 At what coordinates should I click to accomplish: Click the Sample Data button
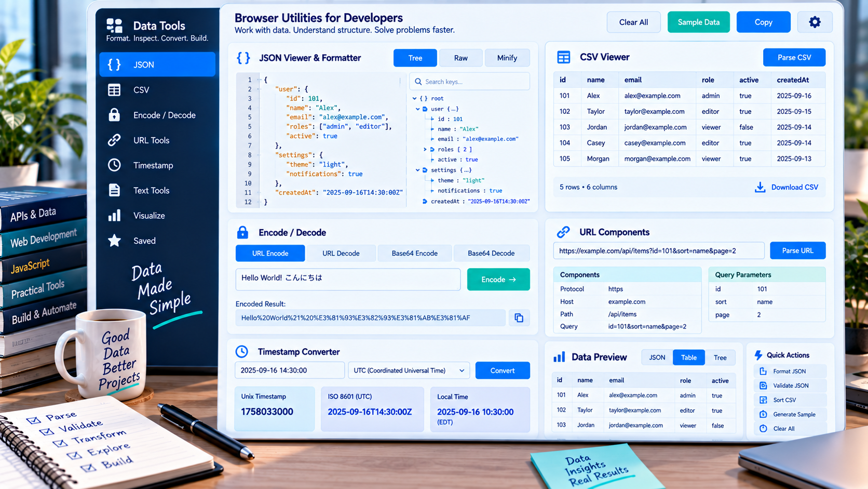coord(698,22)
